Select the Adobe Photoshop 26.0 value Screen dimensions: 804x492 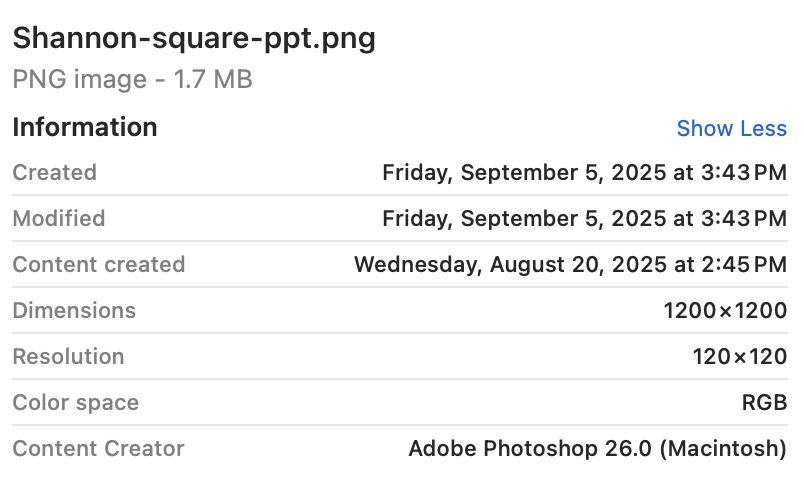coord(597,449)
